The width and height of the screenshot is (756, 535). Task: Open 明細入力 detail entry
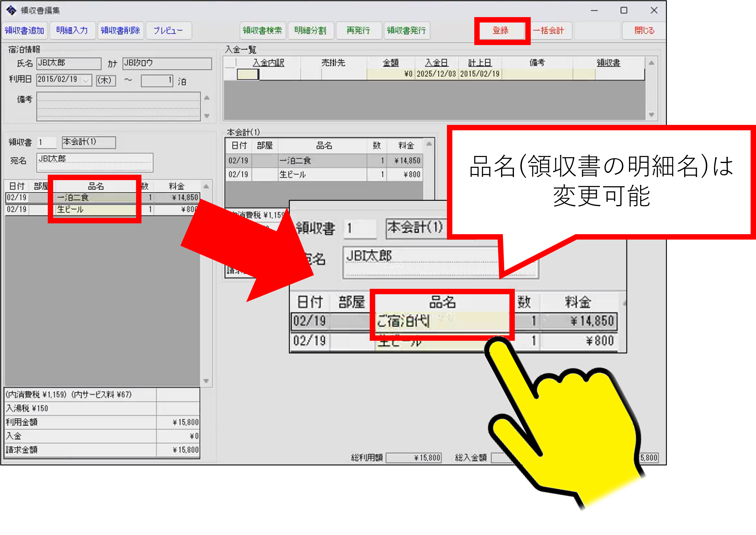(x=72, y=31)
